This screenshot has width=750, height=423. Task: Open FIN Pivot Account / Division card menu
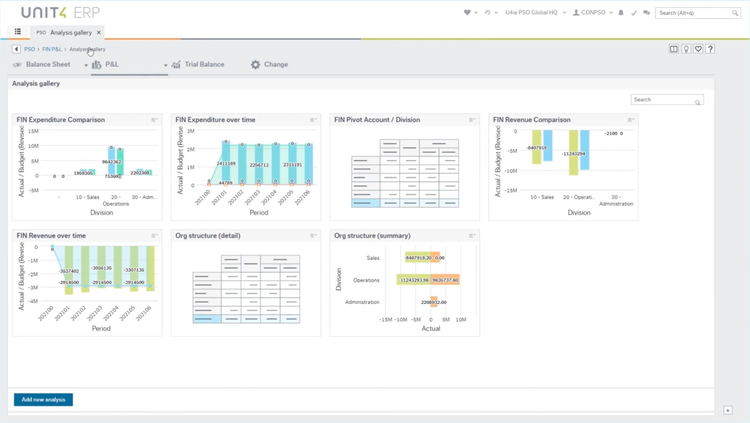click(472, 120)
